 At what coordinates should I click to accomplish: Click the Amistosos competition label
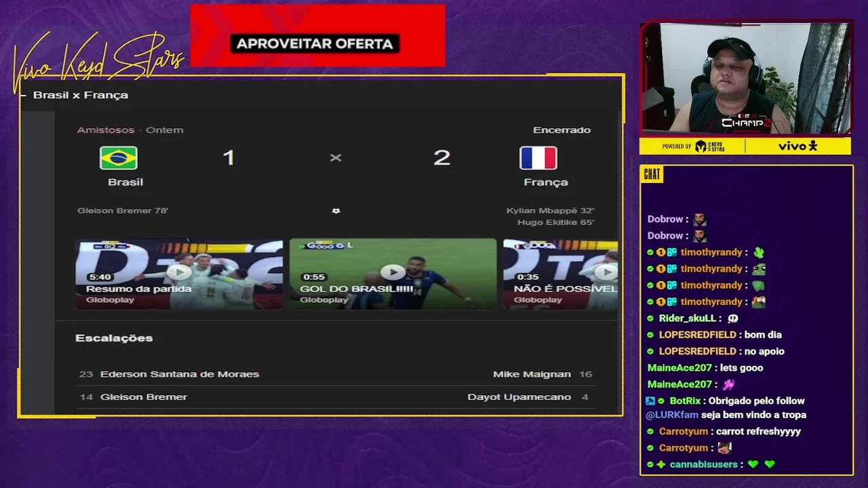(x=106, y=130)
